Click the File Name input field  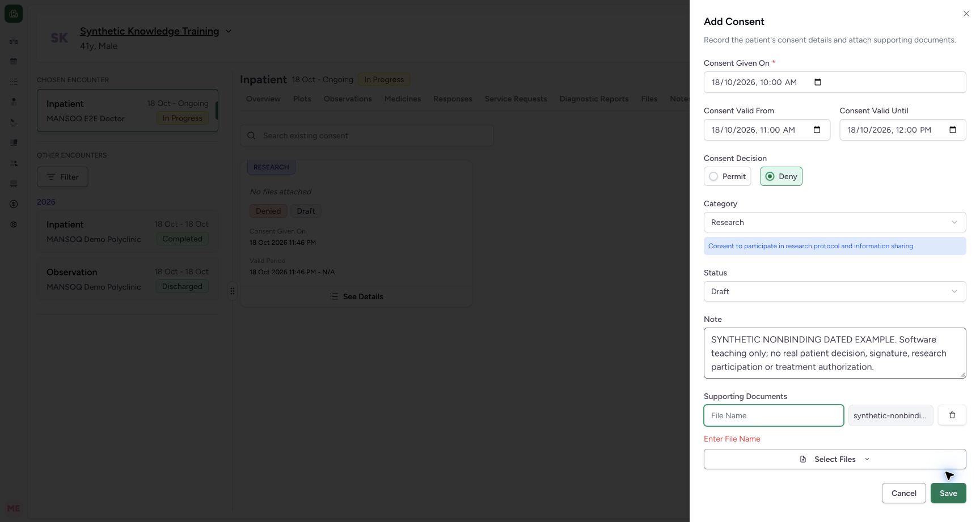774,415
